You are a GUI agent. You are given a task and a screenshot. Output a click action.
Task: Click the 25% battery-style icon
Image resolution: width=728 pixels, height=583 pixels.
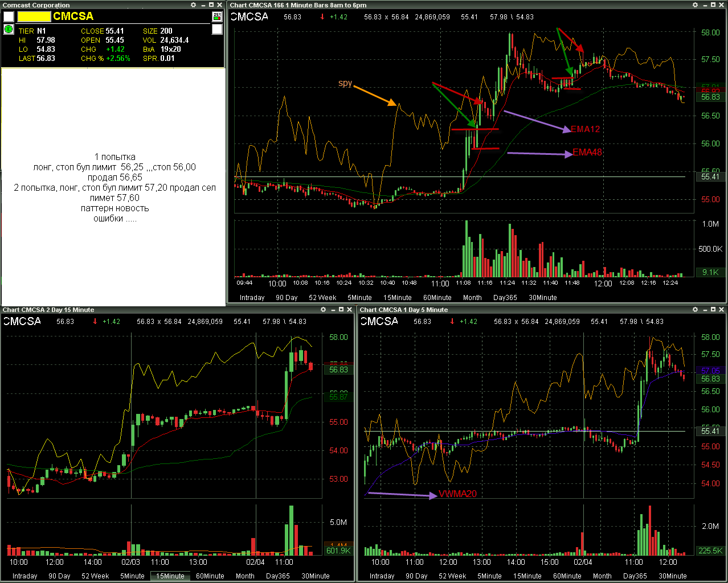click(217, 16)
